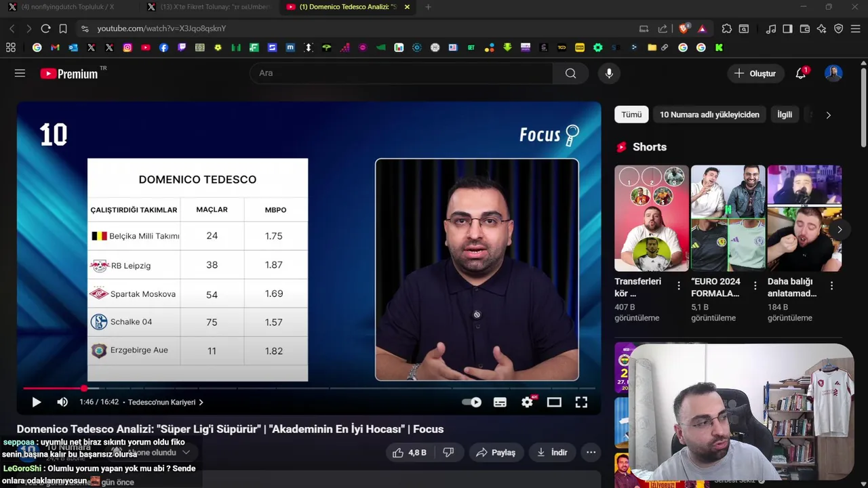This screenshot has height=488, width=868.
Task: Select the Tümü filter chip
Action: 631,115
